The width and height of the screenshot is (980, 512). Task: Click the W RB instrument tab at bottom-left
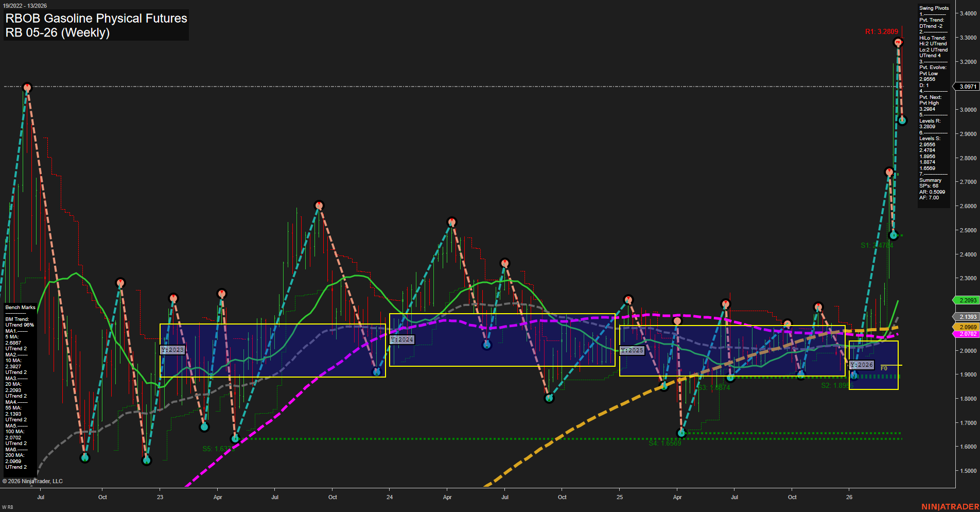pos(7,506)
